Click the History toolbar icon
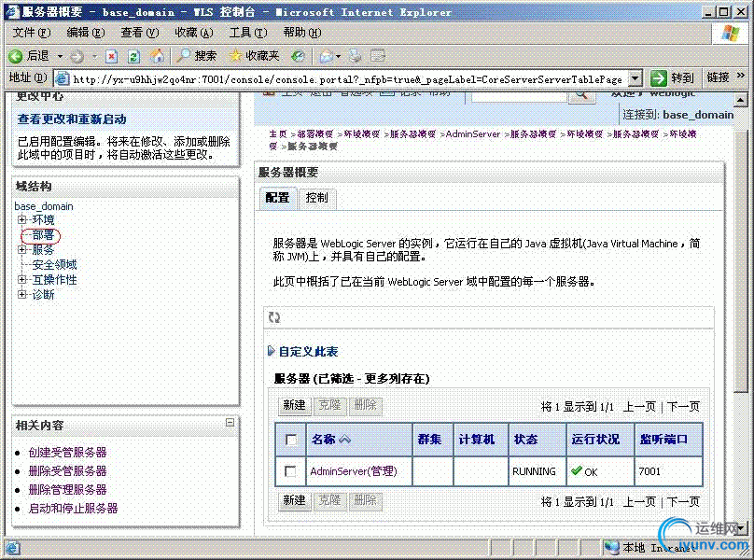The width and height of the screenshot is (754, 560). point(298,56)
